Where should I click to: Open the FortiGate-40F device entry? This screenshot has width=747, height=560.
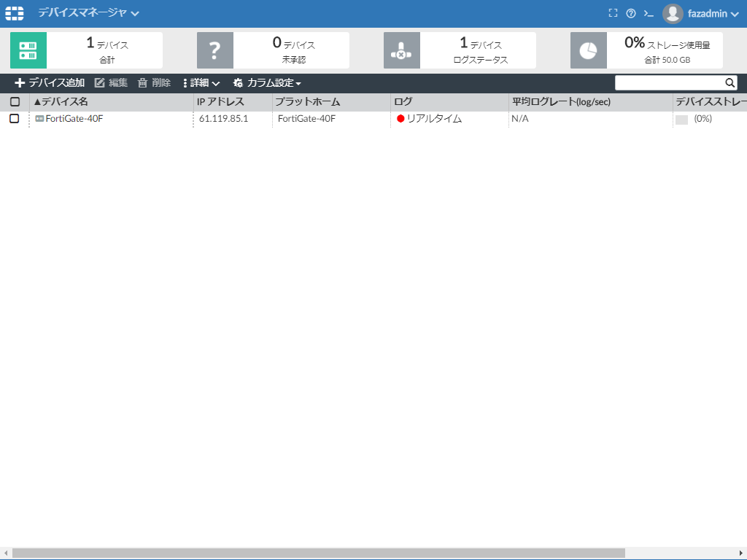74,119
